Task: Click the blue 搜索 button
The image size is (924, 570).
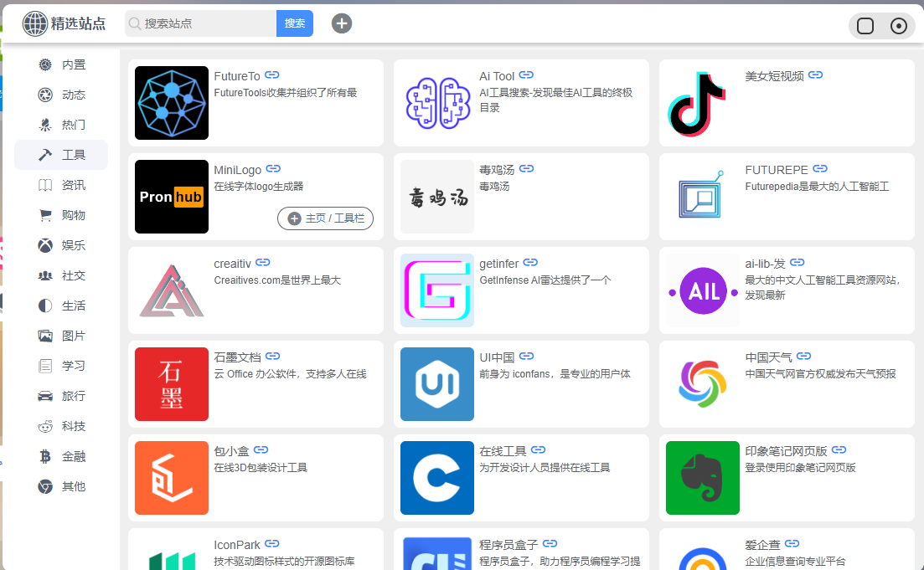Action: (295, 23)
